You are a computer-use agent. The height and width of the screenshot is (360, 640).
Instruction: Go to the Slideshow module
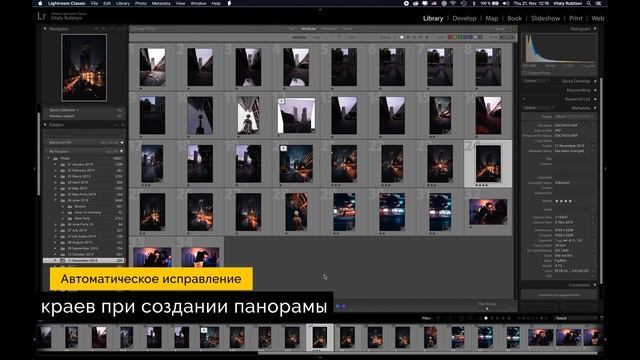(545, 18)
